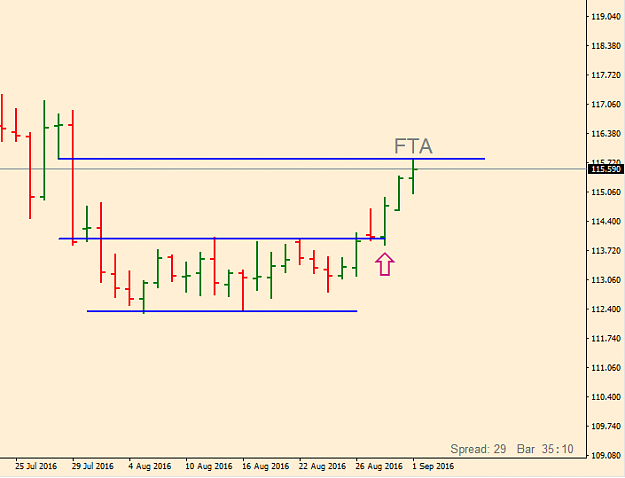Click the 119.040 price level
This screenshot has width=625, height=478.
tap(606, 16)
